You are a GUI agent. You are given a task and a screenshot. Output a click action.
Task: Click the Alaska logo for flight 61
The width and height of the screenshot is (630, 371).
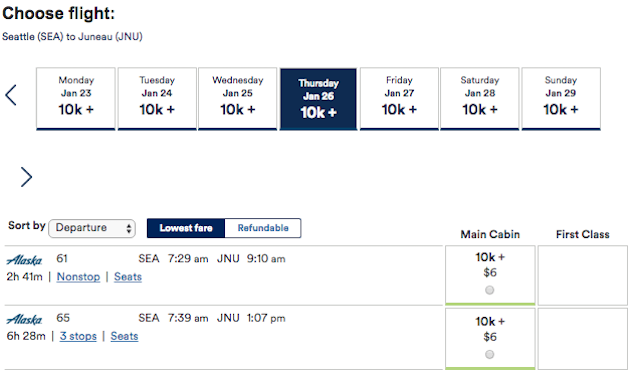[x=24, y=260]
